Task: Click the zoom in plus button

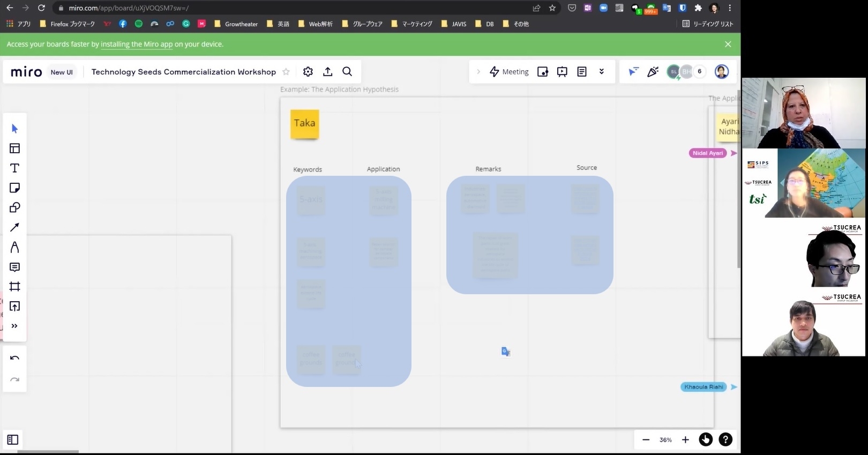Action: [685, 440]
